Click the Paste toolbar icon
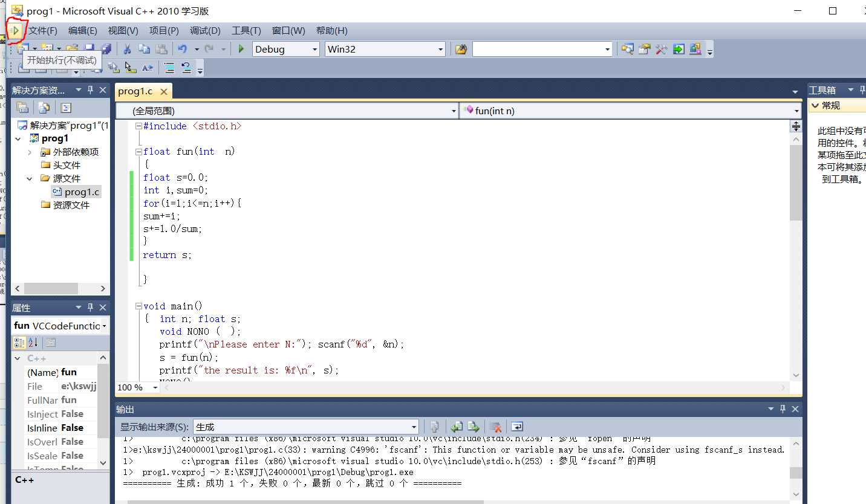 (x=161, y=49)
